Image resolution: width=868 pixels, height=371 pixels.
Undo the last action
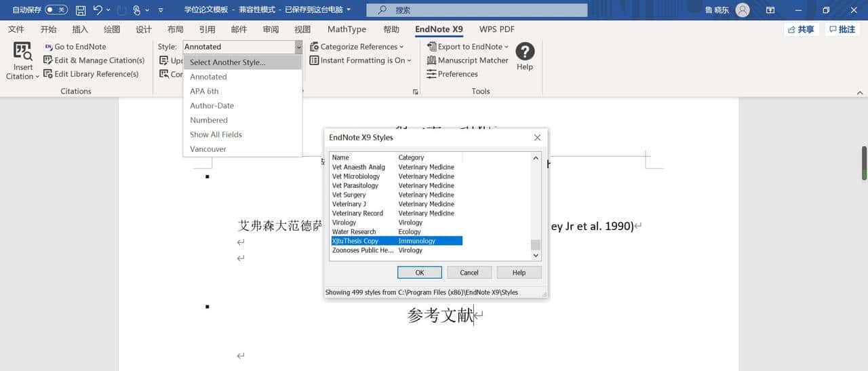98,10
